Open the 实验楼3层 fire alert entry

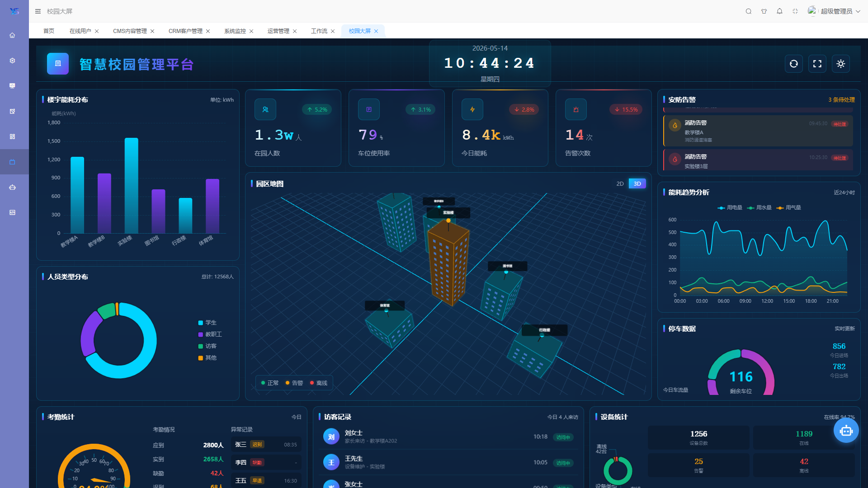tap(758, 160)
